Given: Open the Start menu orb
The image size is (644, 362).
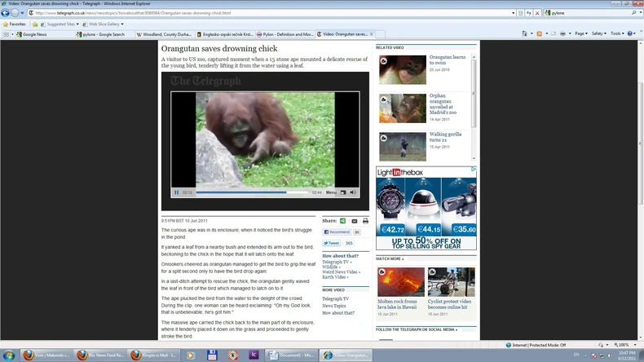Looking at the screenshot, I should pos(7,355).
